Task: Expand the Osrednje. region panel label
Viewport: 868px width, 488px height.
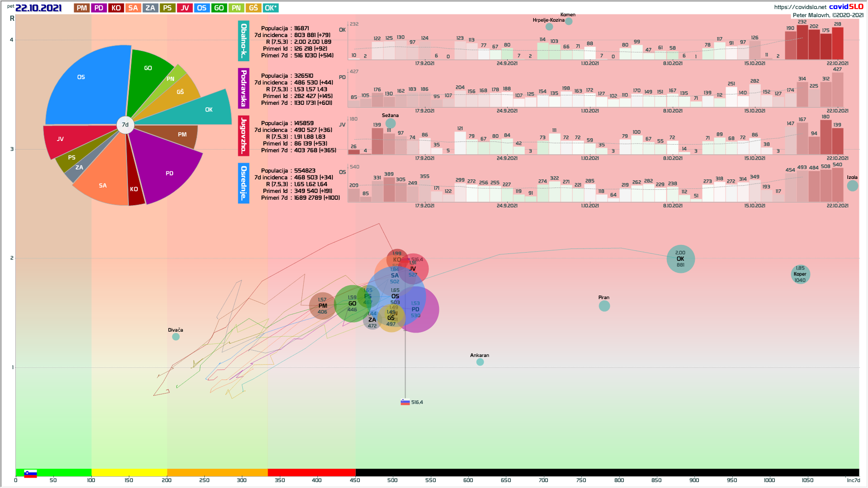Action: click(243, 183)
